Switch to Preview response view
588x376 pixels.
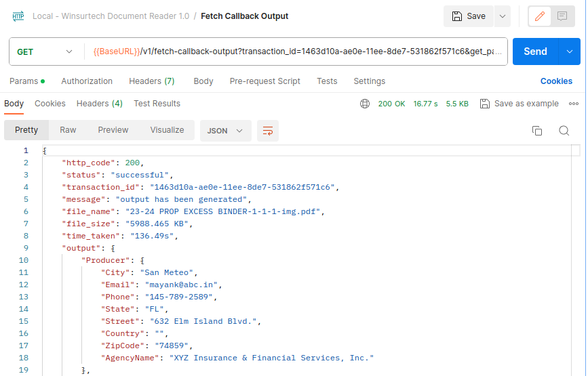[113, 130]
